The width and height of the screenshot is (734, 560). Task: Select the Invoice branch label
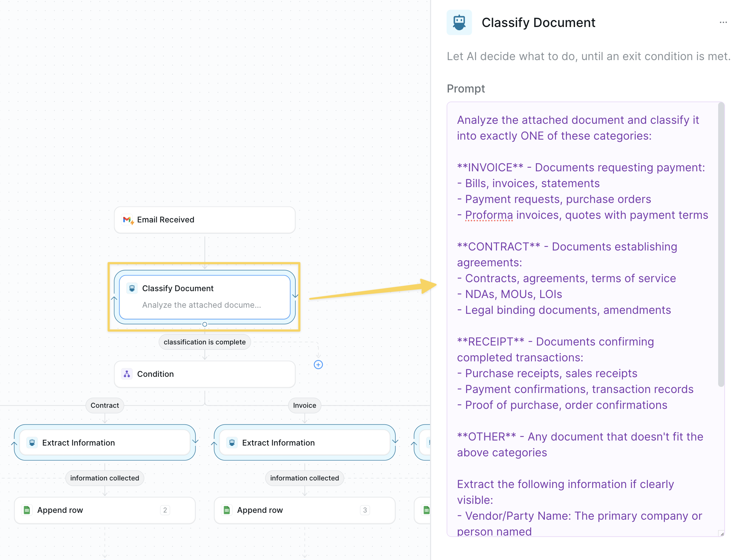tap(304, 405)
